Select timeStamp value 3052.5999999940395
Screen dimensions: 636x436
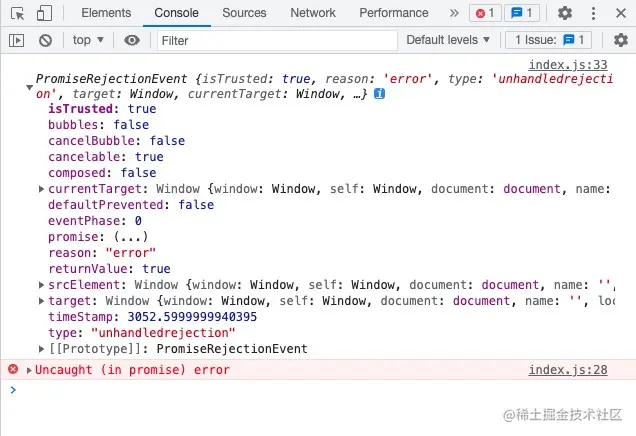pyautogui.click(x=192, y=317)
